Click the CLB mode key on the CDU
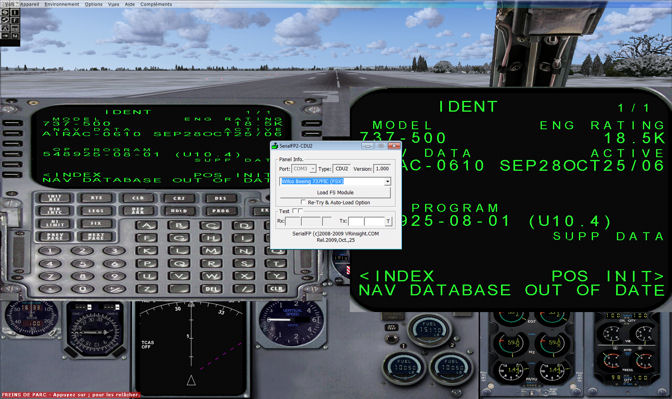Screen dimensions: 672x399 (x=138, y=198)
